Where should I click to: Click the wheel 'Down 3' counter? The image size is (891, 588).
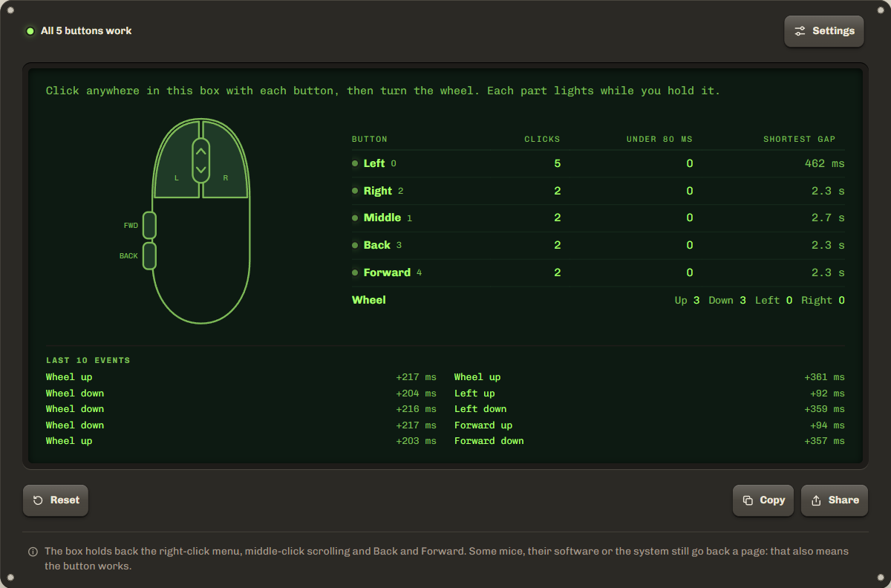pos(727,300)
